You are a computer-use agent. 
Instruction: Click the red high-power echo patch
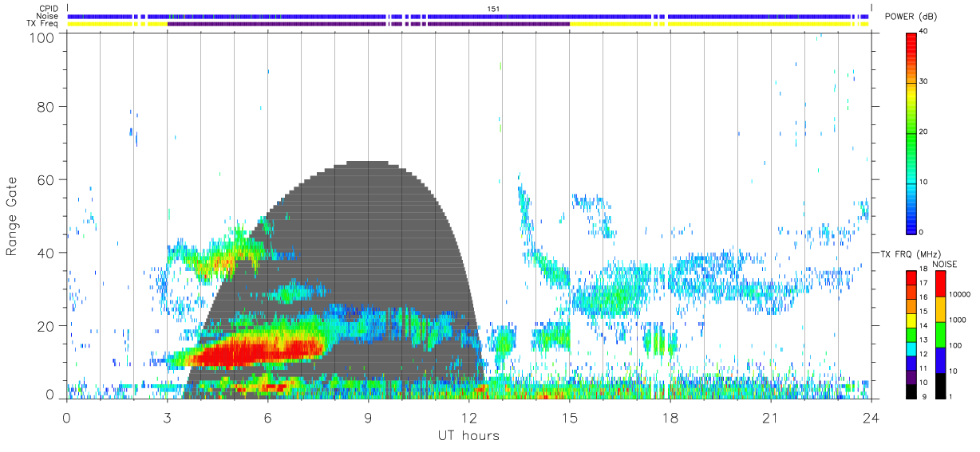[x=259, y=350]
